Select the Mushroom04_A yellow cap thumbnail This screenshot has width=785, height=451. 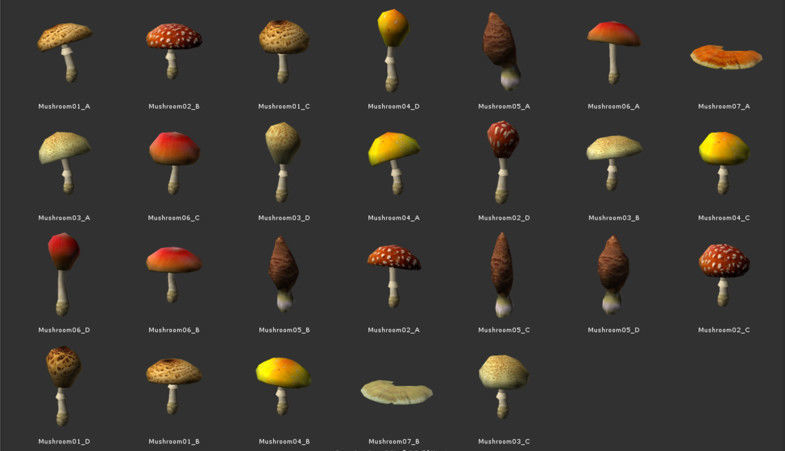[394, 163]
